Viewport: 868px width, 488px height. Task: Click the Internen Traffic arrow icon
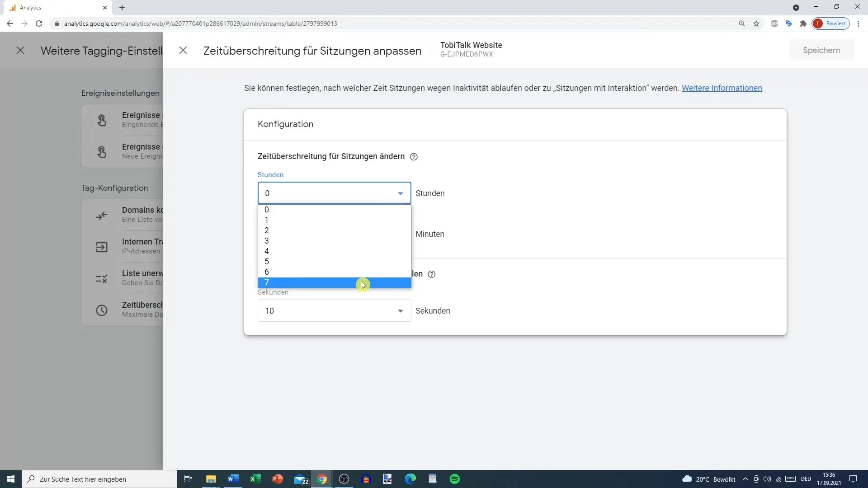pos(102,247)
